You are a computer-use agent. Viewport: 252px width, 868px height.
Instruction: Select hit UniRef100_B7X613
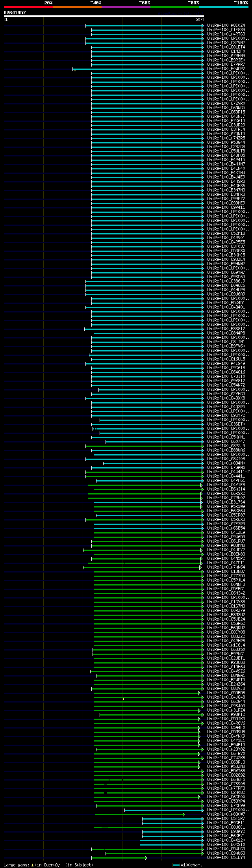tap(226, 121)
